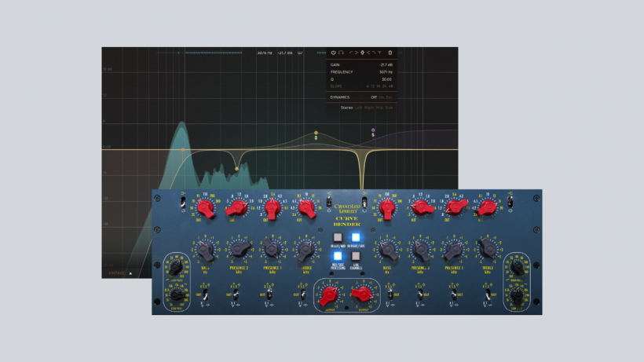Flip right channel treble band toggle switch
This screenshot has height=362, width=644.
488,294
